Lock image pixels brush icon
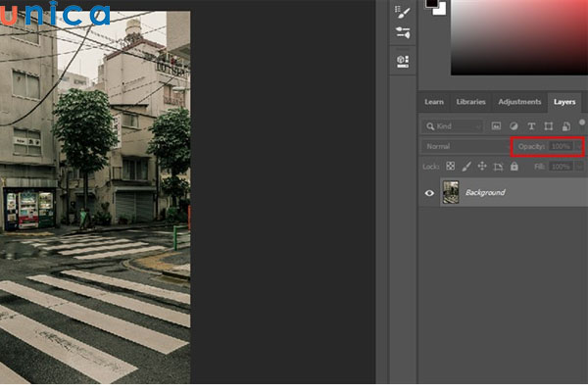The image size is (588, 392). (x=466, y=167)
